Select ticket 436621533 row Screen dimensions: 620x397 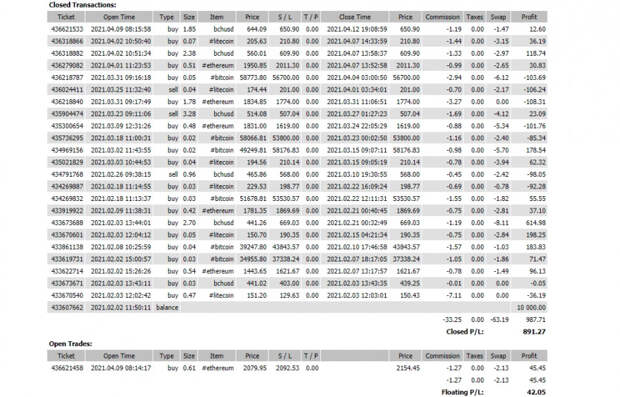point(297,29)
